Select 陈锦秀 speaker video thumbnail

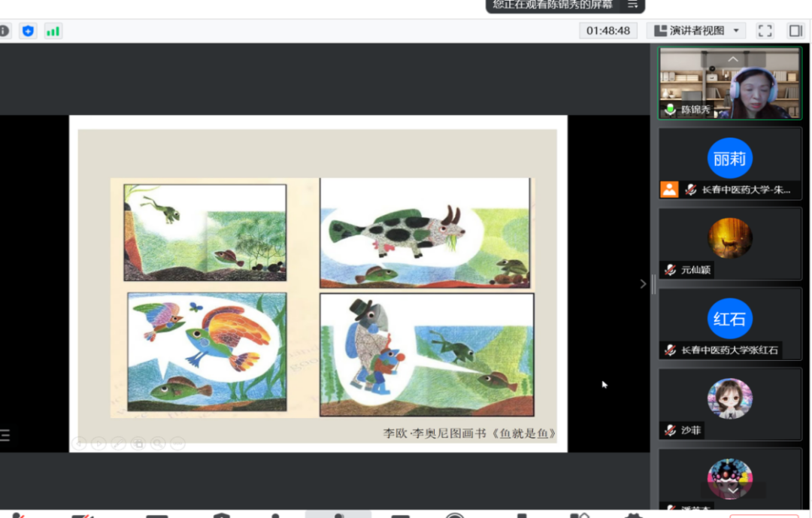pyautogui.click(x=730, y=83)
